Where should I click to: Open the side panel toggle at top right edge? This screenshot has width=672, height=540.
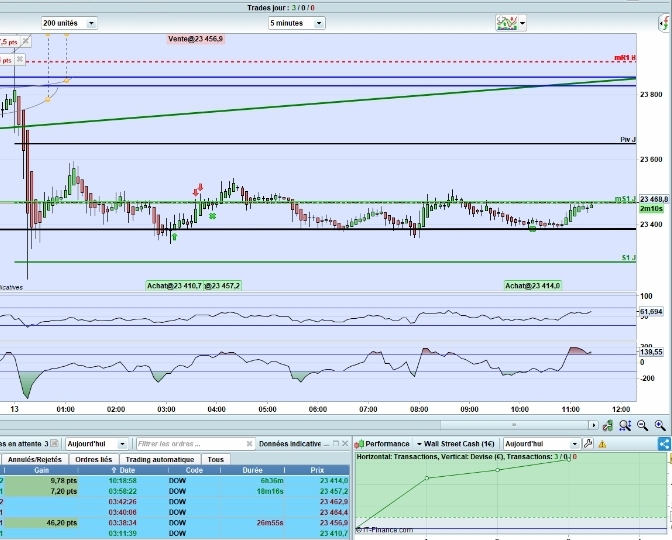(665, 23)
